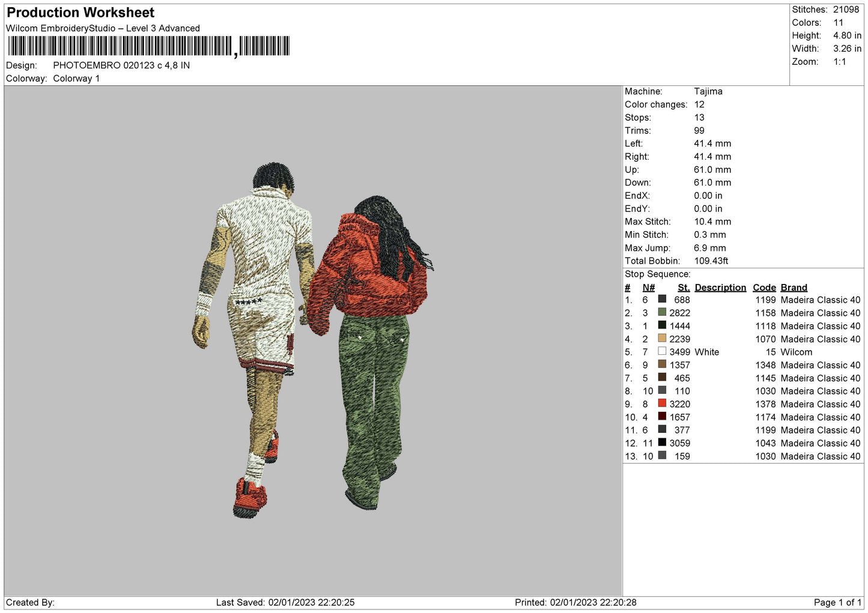The width and height of the screenshot is (868, 613).
Task: Click the brown swatch for code 1348
Action: (662, 364)
